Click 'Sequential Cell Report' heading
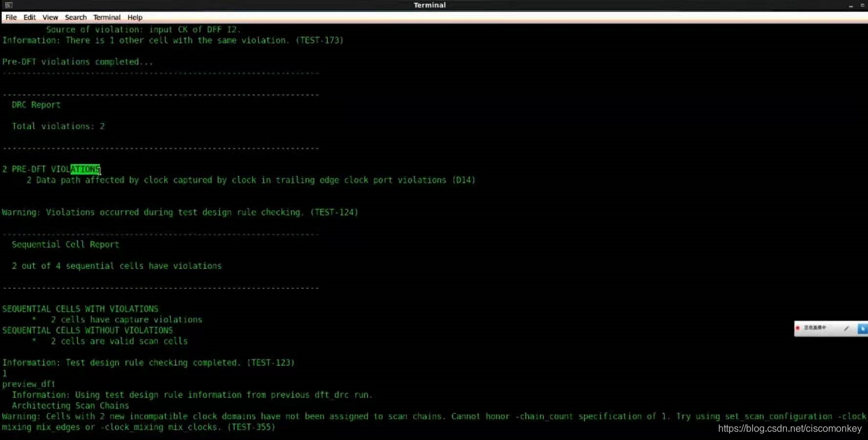Screen dimensions: 868x440 [65, 244]
